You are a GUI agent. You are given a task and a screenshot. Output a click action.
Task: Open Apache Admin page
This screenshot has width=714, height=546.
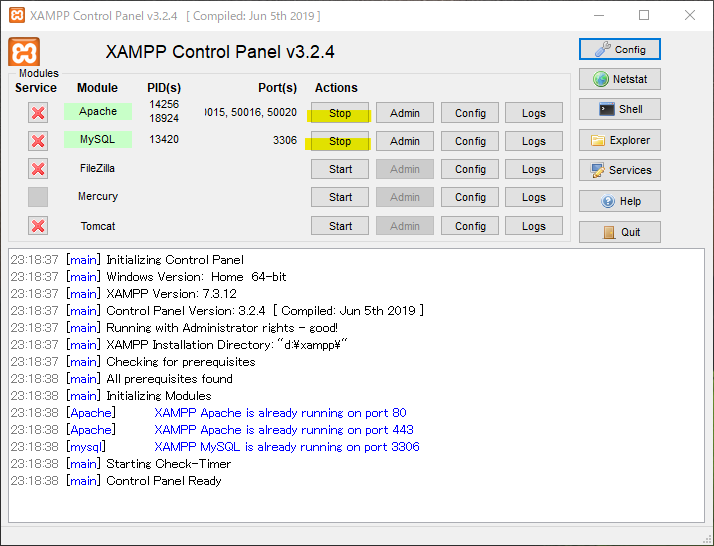[404, 113]
